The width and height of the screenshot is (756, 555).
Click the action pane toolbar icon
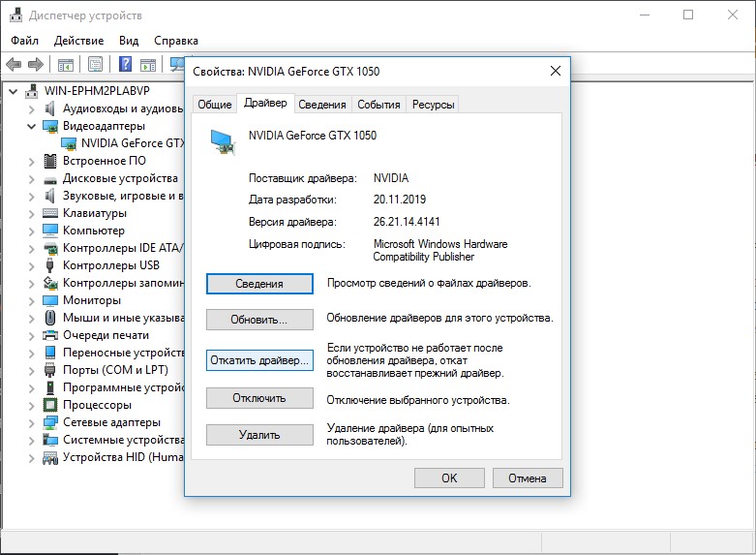pos(148,64)
